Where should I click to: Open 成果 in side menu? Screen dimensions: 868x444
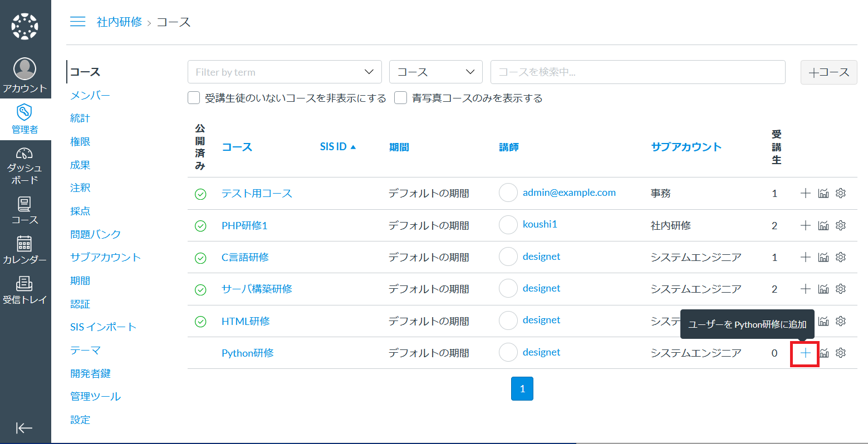click(x=80, y=165)
